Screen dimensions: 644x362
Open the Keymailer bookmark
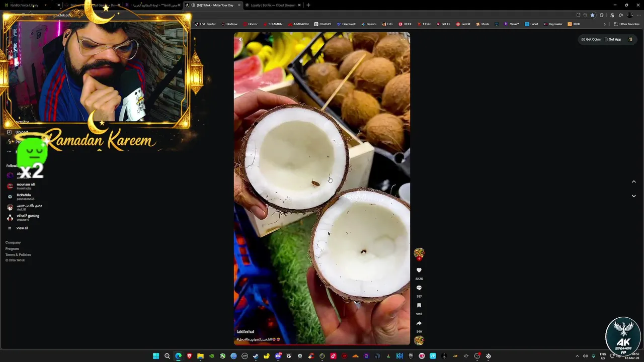point(552,24)
